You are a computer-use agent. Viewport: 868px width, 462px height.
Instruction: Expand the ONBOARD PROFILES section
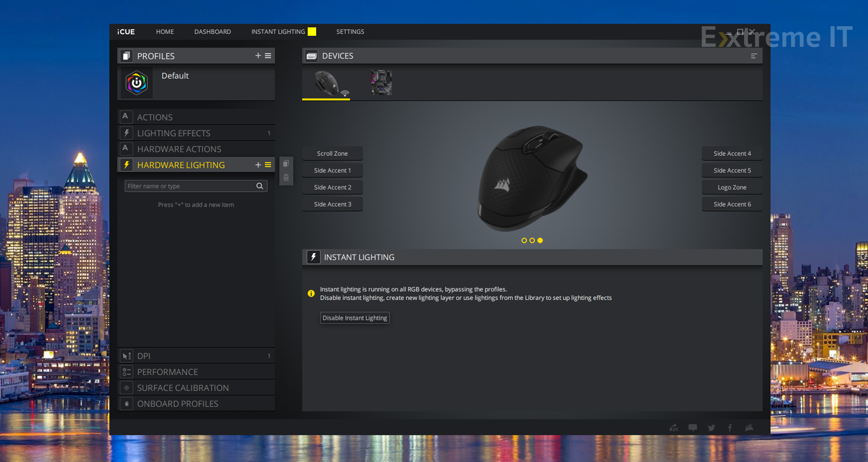[x=197, y=403]
